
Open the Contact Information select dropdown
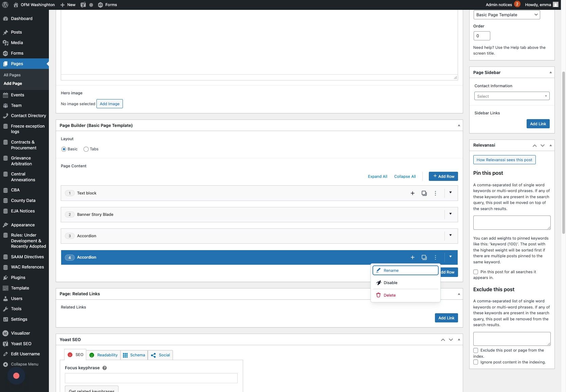(x=512, y=96)
